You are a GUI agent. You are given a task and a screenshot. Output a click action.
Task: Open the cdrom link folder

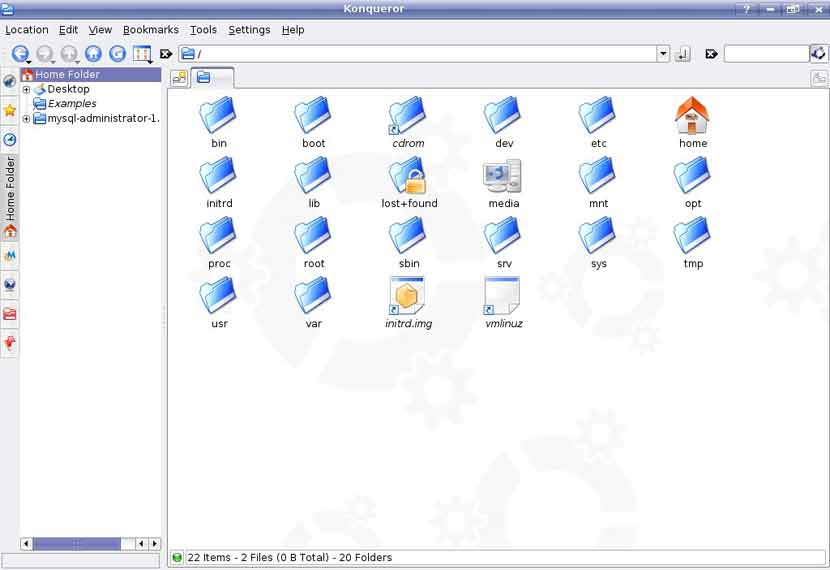coord(408,122)
